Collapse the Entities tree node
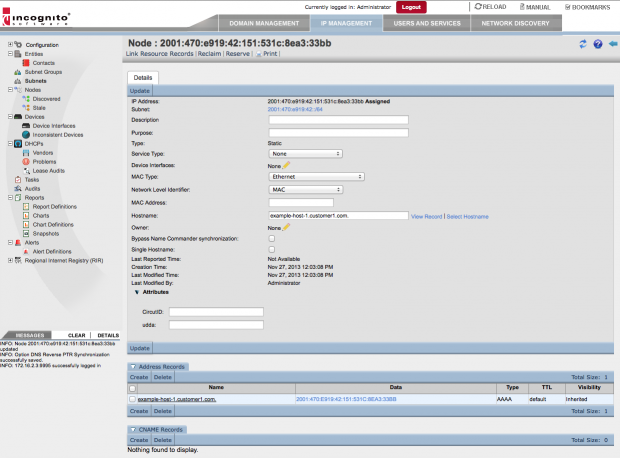620x458 pixels. coord(10,53)
